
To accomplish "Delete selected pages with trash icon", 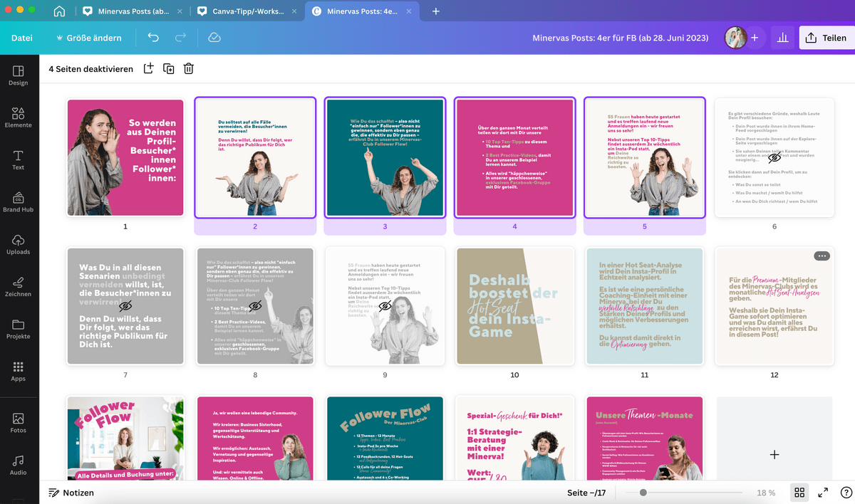I will [x=188, y=68].
